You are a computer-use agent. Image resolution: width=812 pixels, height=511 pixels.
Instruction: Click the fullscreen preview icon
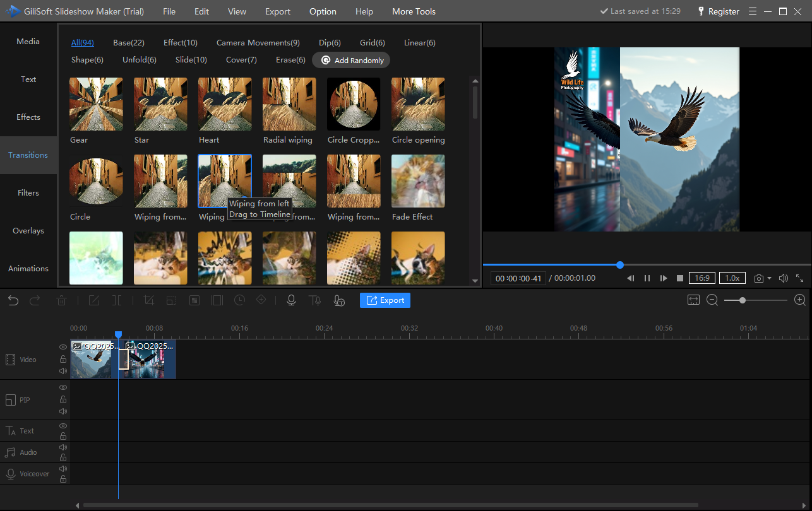[x=799, y=278]
